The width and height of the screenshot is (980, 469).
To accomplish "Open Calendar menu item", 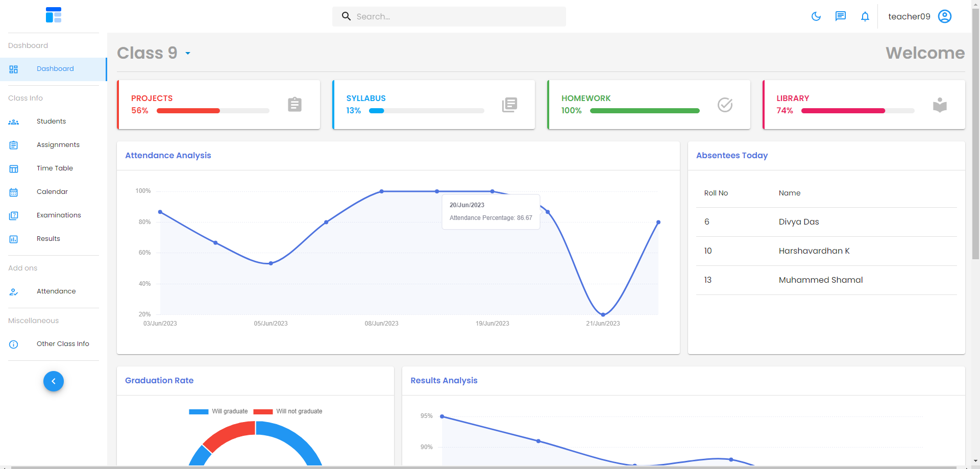I will (53, 192).
